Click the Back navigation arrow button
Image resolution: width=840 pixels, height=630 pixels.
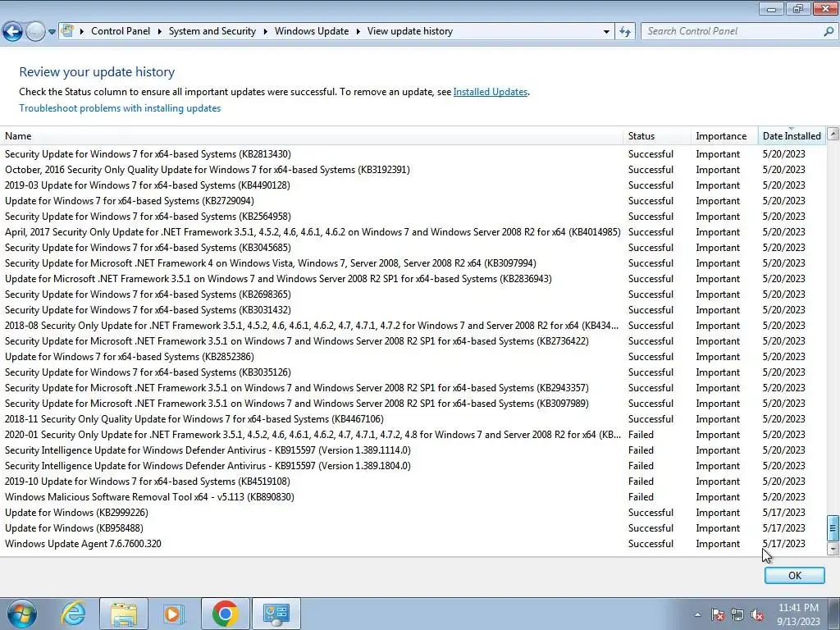pos(13,32)
